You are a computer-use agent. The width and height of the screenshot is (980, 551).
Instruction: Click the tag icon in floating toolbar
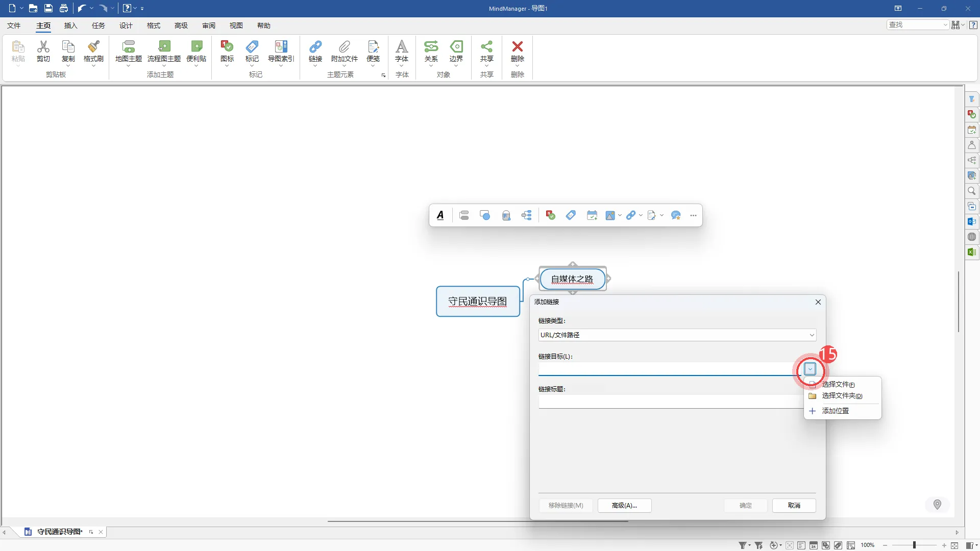click(x=571, y=215)
